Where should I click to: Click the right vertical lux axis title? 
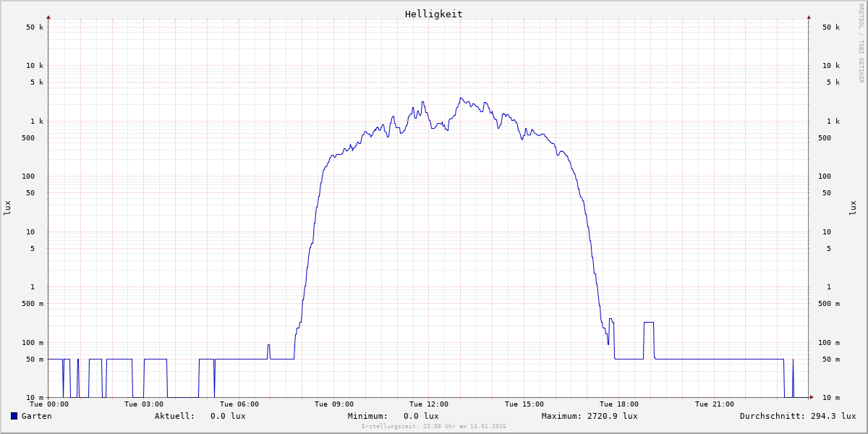point(853,208)
